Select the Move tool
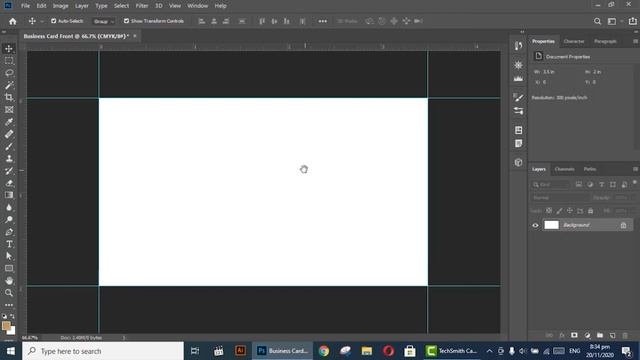640x360 pixels. coord(9,49)
